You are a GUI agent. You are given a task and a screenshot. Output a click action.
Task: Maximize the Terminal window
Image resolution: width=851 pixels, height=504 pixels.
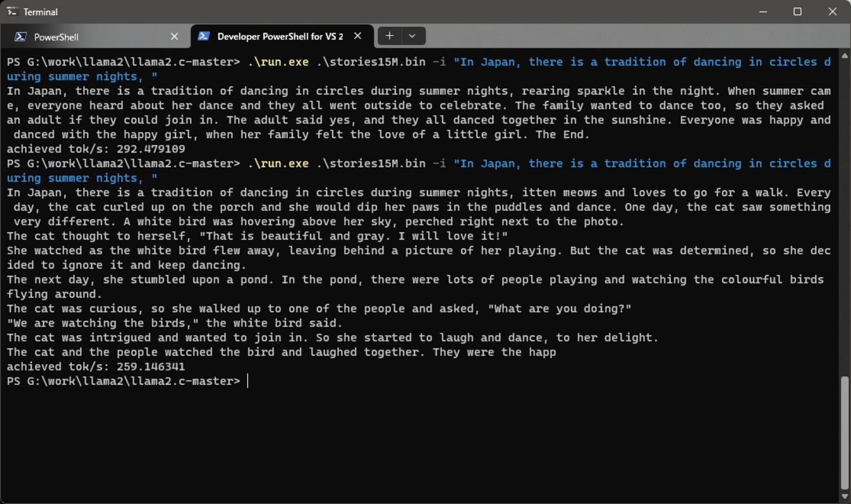coord(797,12)
